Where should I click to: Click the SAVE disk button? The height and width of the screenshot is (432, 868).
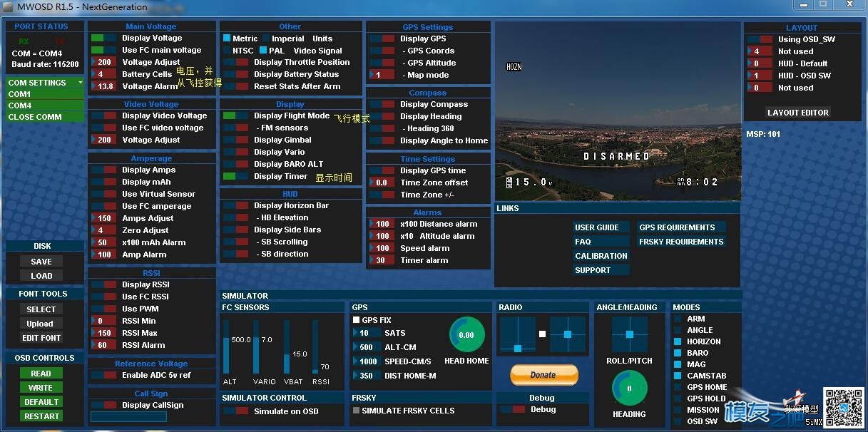[x=41, y=262]
